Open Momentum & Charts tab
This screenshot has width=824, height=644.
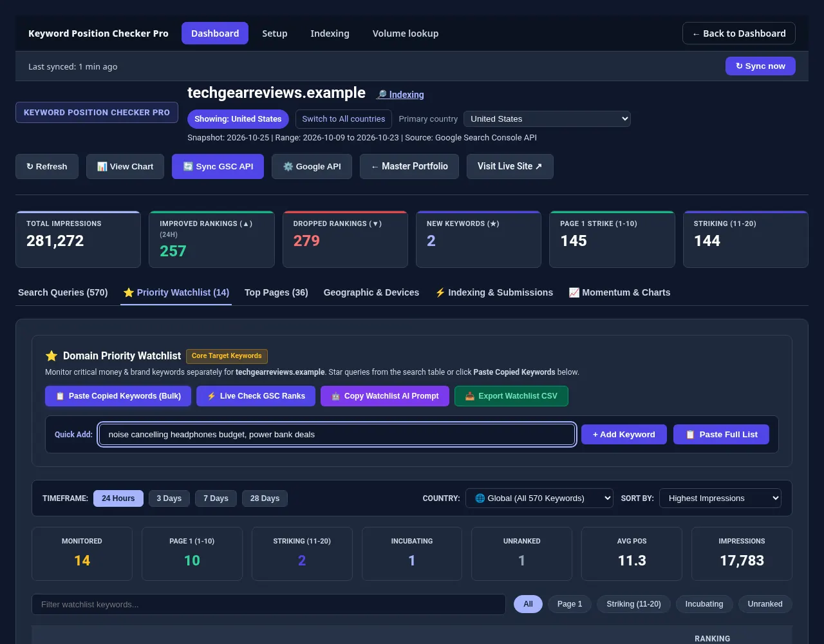point(619,292)
